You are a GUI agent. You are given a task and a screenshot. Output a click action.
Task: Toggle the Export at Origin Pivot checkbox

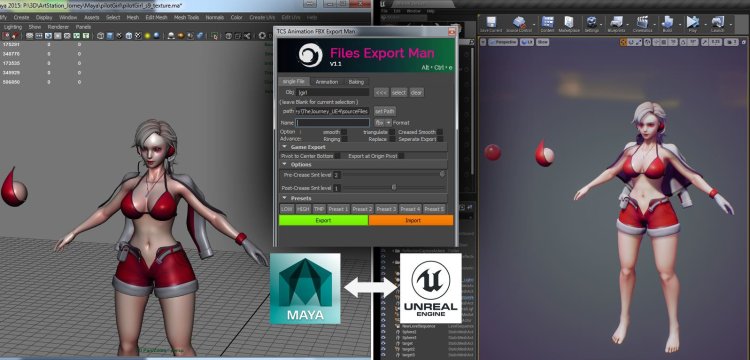pyautogui.click(x=401, y=156)
